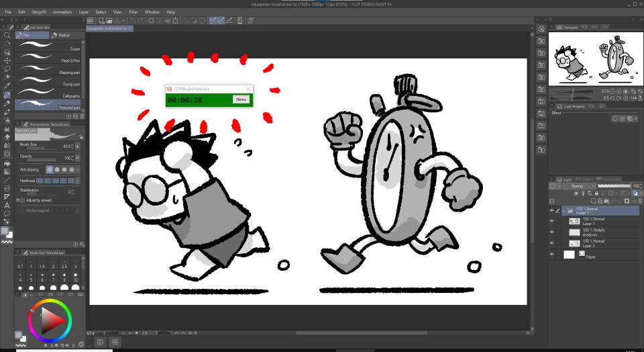Select the Pen tool in the toolbar

pos(7,95)
